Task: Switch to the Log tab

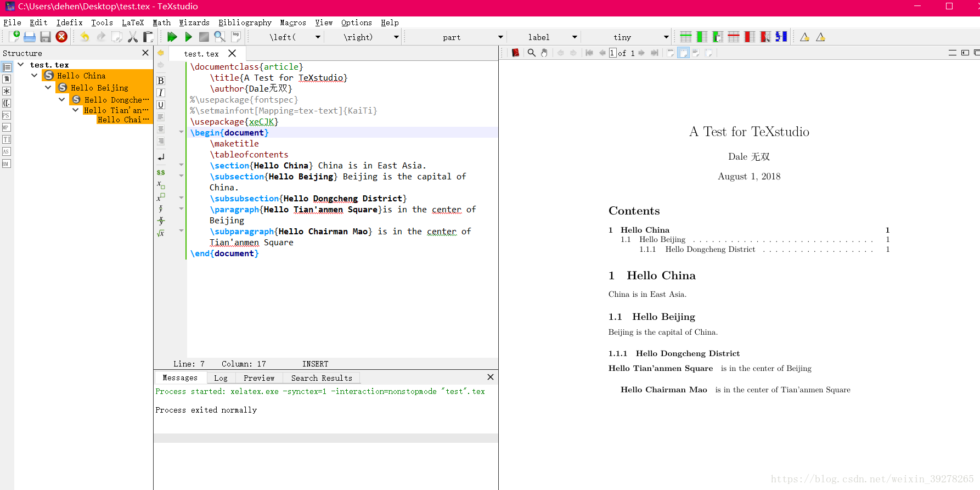Action: (x=221, y=378)
